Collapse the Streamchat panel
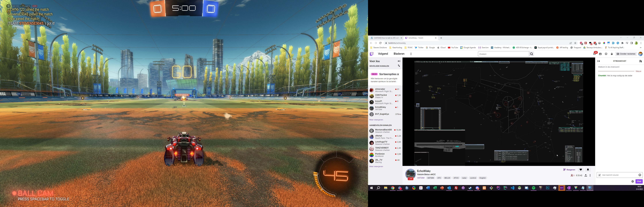 coord(598,61)
